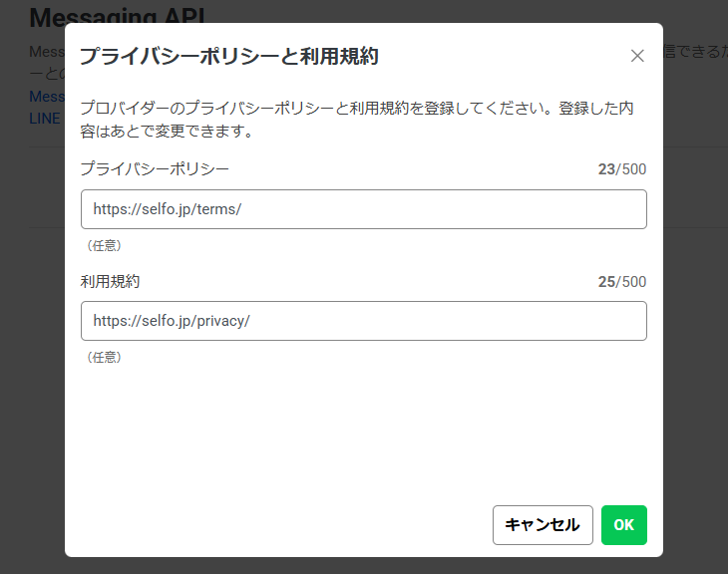Click the dialog title プライバシーポリシーと利用規約

[x=229, y=57]
